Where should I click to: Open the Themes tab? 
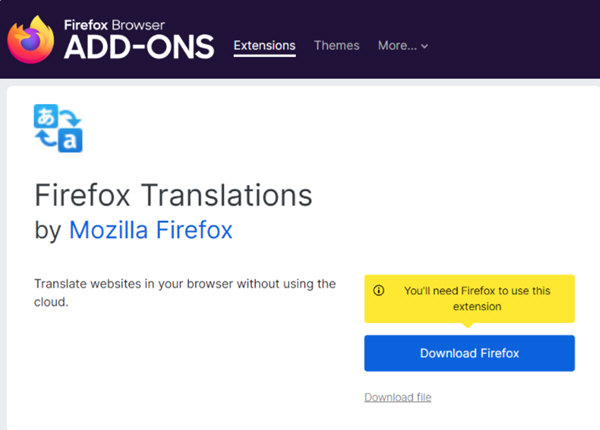tap(336, 45)
